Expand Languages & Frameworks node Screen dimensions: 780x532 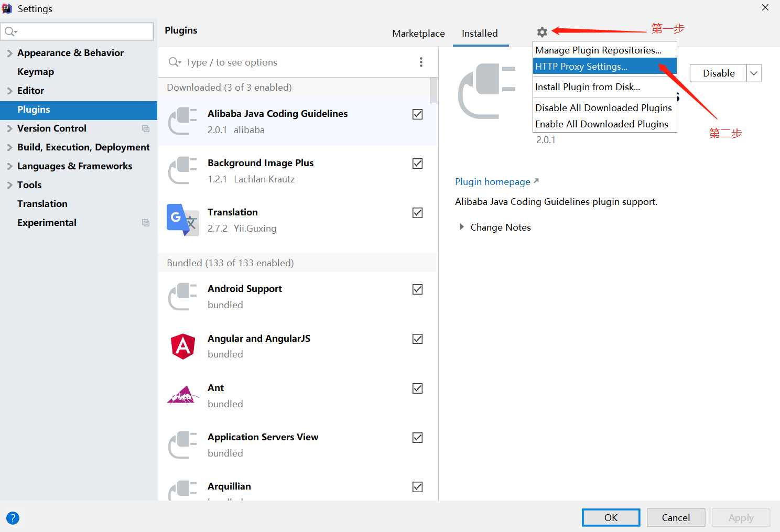[x=9, y=166]
